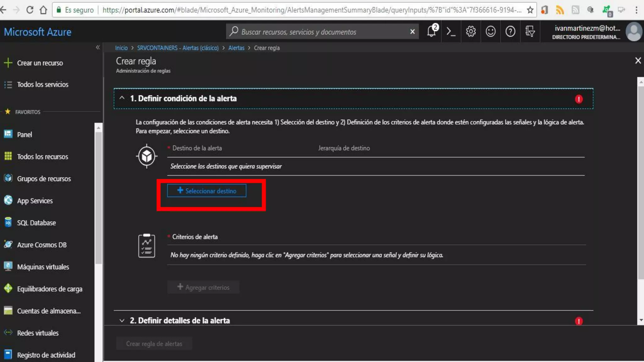Image resolution: width=644 pixels, height=362 pixels.
Task: Launch Cloud Shell from top bar
Action: coord(451,31)
